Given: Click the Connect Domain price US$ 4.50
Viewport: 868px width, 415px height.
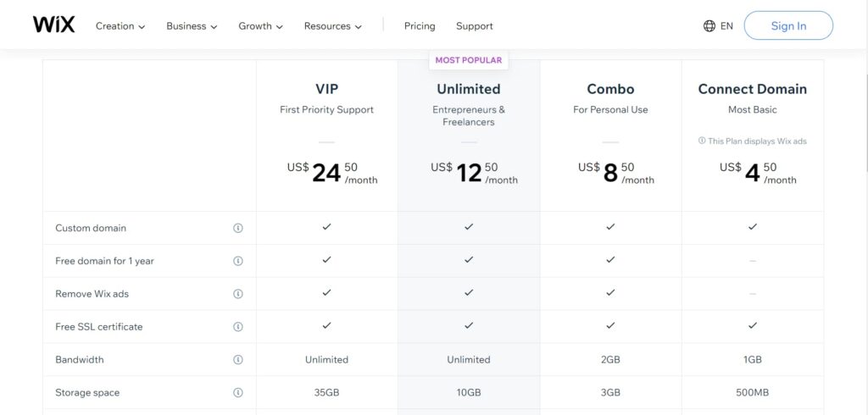Looking at the screenshot, I should tap(758, 173).
